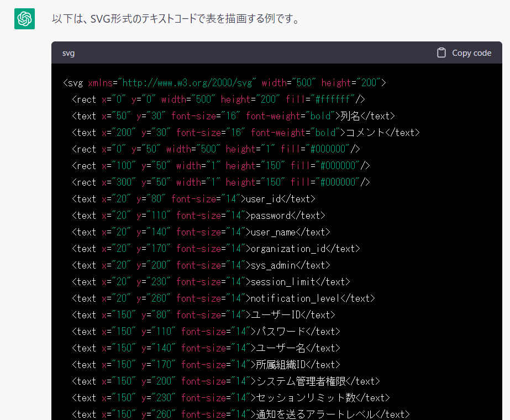The width and height of the screenshot is (510, 420).
Task: Click the svg xmlns opening tag line
Action: click(x=225, y=83)
